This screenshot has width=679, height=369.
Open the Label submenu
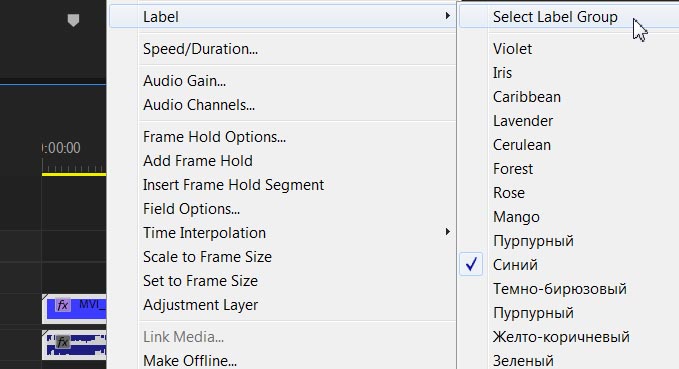coord(282,17)
